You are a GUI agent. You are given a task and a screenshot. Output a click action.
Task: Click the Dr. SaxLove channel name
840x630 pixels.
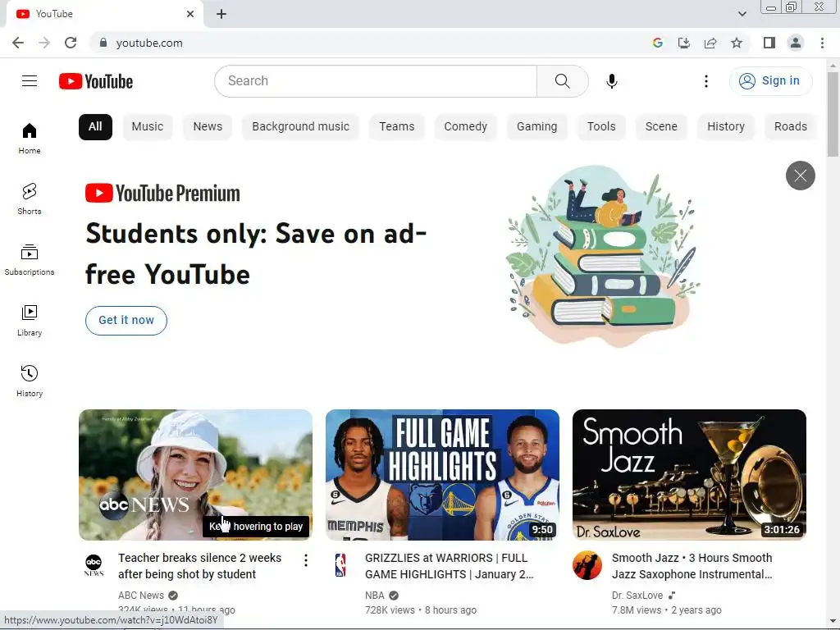pos(637,596)
